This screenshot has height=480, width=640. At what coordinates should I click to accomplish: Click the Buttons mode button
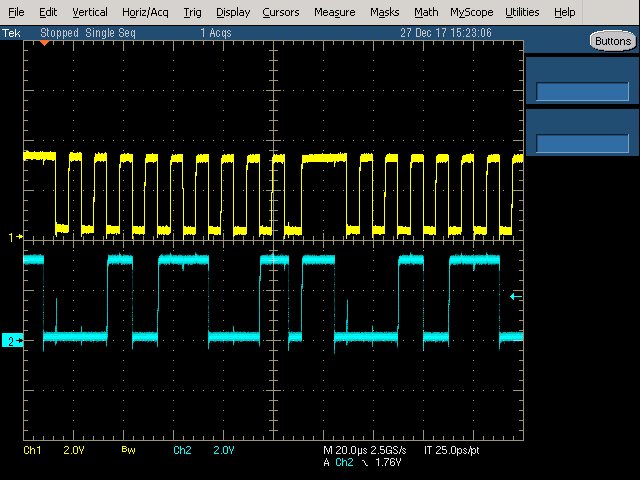click(613, 41)
